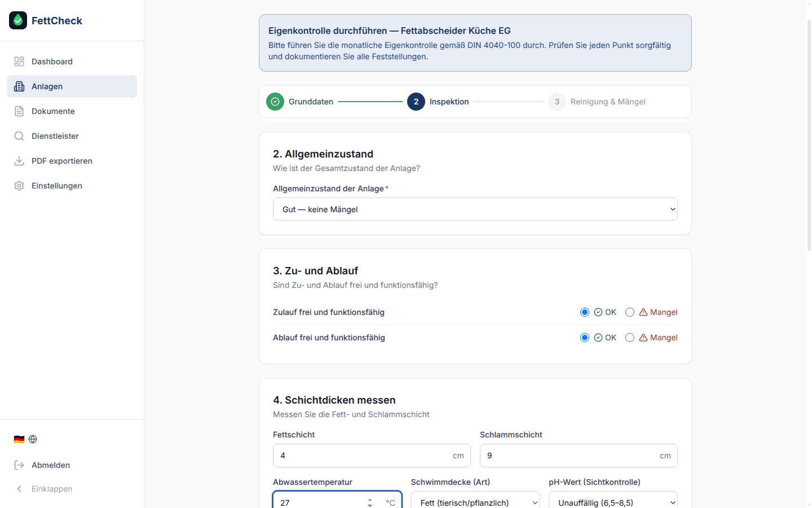The image size is (812, 508).
Task: Click the globe language icon
Action: coord(33,439)
